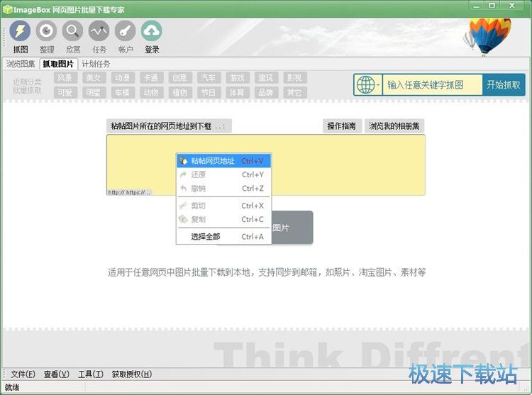The image size is (532, 395).
Task: Open the globe search-engine dropdown
Action: 367,85
